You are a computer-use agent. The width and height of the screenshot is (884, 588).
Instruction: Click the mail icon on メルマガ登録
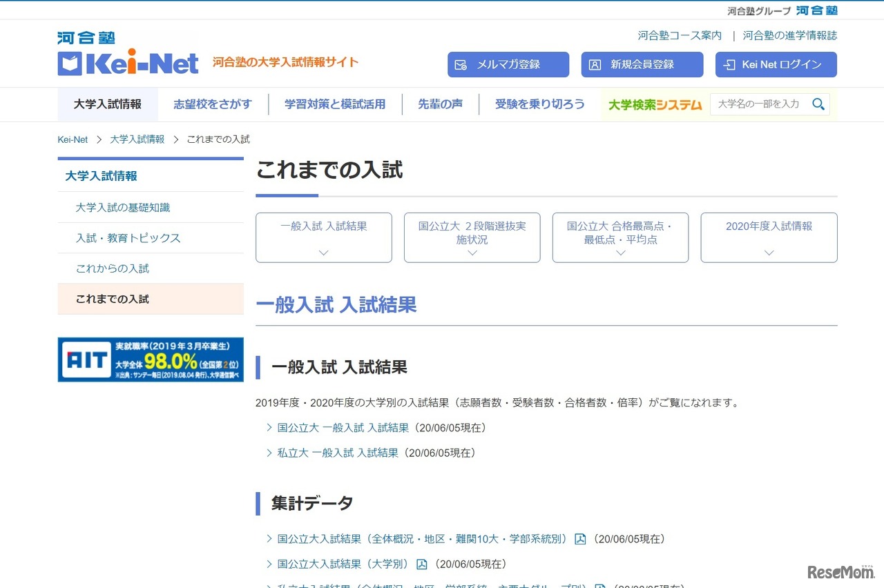click(x=461, y=65)
